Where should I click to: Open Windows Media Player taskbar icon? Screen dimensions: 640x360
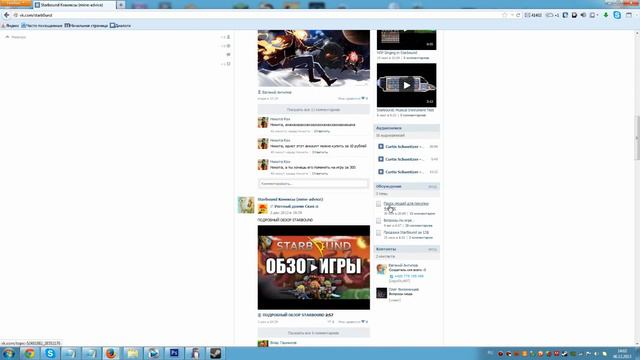click(153, 353)
